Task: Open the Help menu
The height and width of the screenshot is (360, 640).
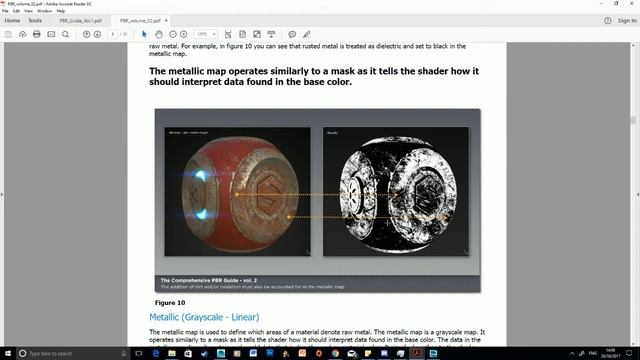Action: [61, 11]
